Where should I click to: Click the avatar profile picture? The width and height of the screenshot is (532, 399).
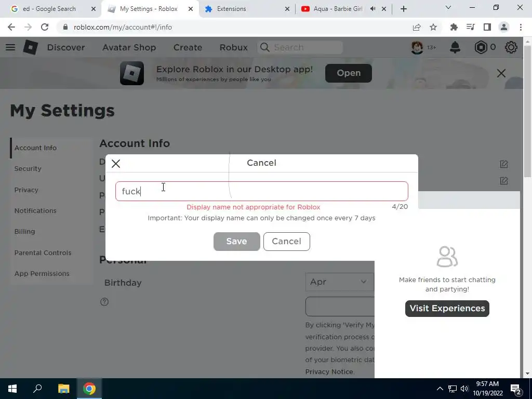tap(417, 47)
